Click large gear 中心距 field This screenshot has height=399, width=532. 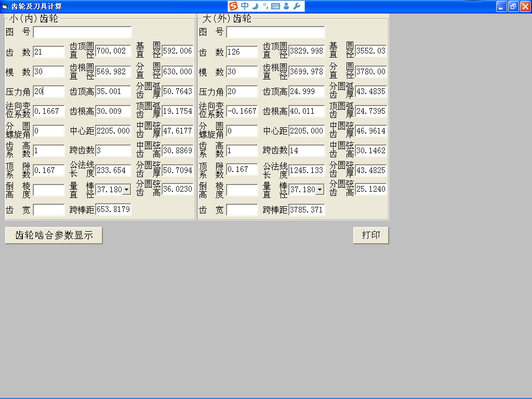[307, 130]
